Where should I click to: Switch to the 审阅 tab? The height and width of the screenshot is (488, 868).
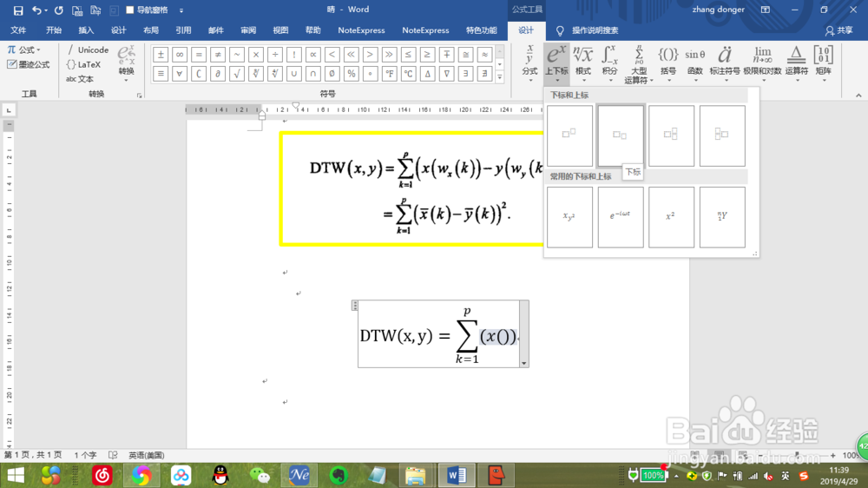pos(248,30)
